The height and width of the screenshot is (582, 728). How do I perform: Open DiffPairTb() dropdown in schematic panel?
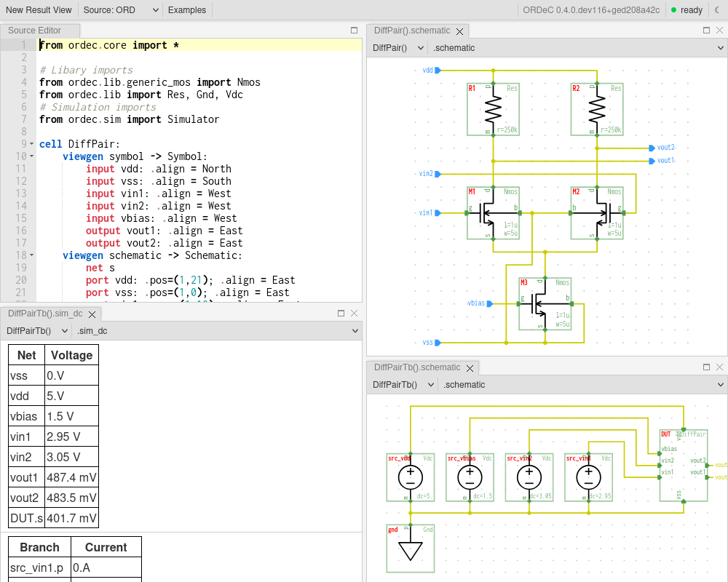coord(403,385)
